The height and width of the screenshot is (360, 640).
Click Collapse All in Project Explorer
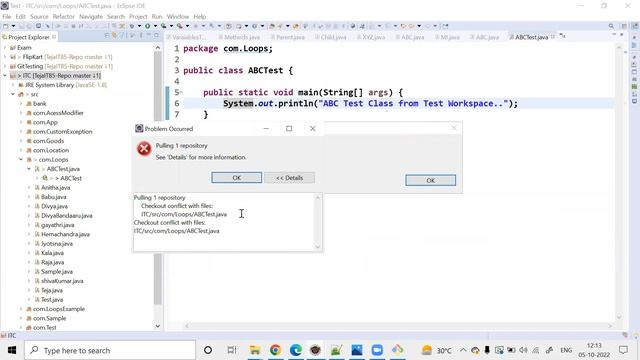107,36
